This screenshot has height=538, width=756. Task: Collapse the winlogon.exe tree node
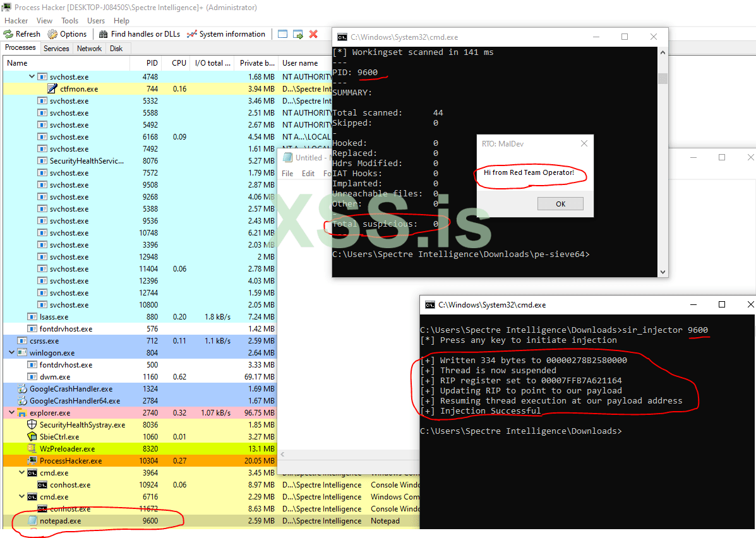pyautogui.click(x=11, y=352)
